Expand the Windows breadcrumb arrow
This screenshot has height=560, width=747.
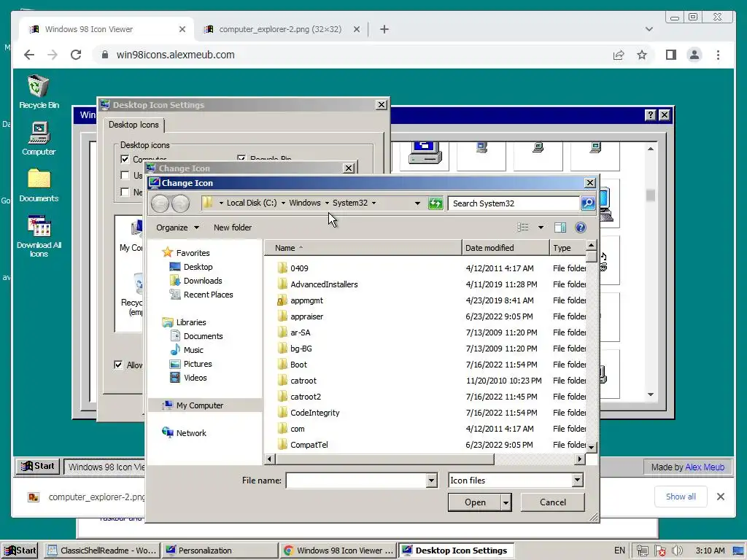(x=327, y=203)
